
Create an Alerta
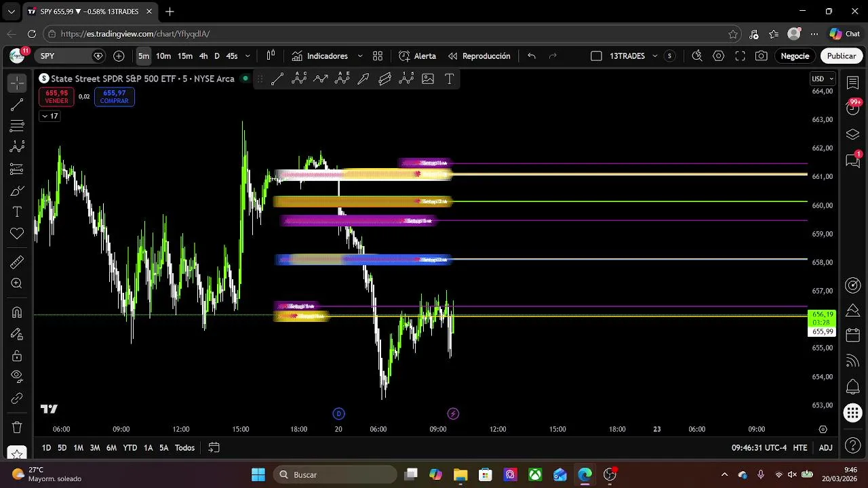coord(418,56)
